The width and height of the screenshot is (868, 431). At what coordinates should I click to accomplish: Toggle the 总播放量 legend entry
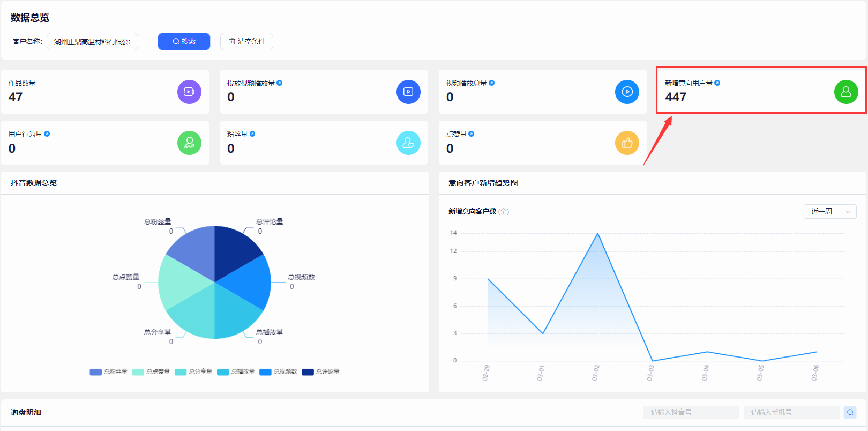coord(236,372)
